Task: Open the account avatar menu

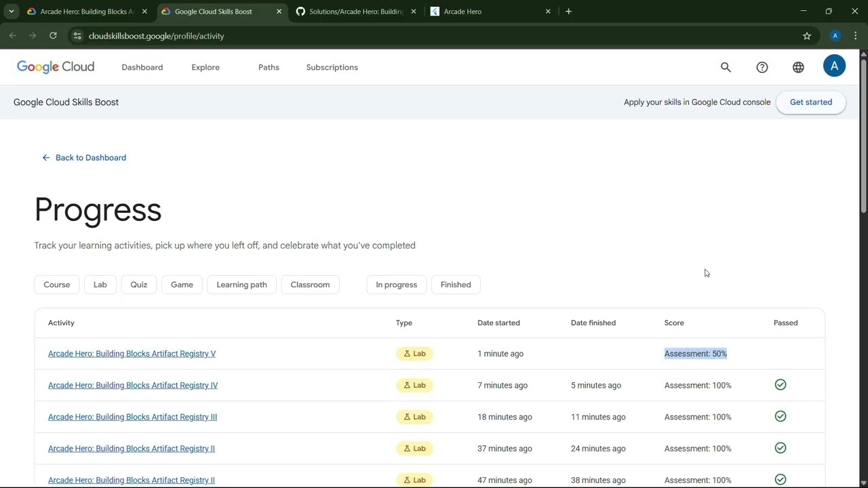Action: point(834,66)
